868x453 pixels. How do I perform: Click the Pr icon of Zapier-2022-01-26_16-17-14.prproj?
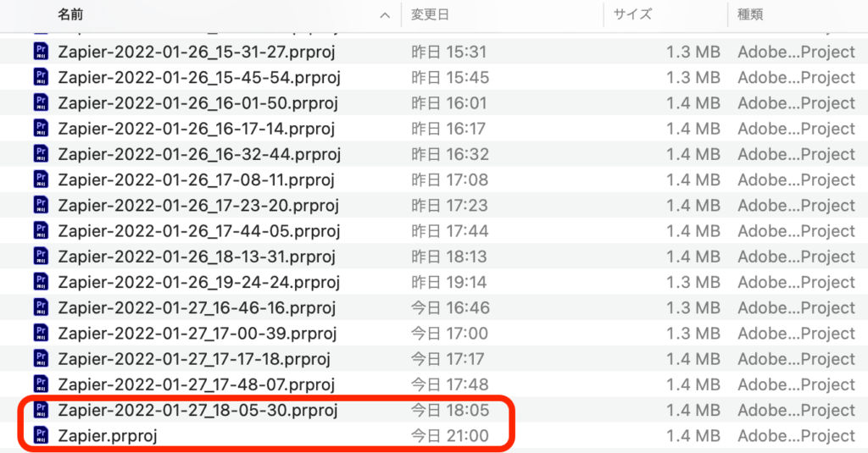tap(41, 129)
